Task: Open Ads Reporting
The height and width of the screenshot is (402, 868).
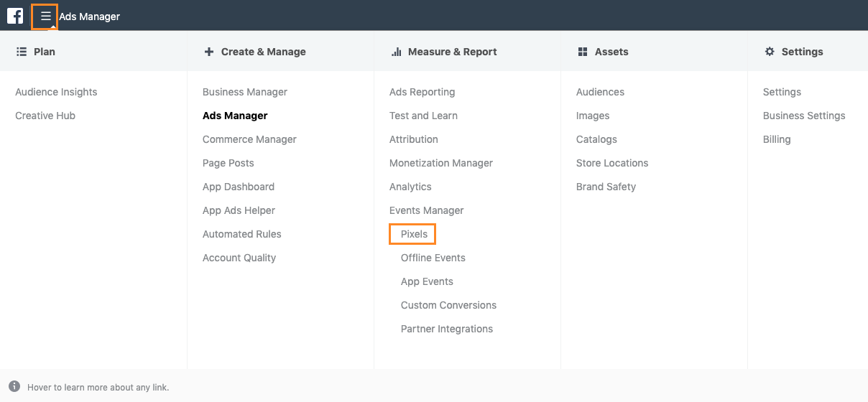Action: click(x=422, y=92)
